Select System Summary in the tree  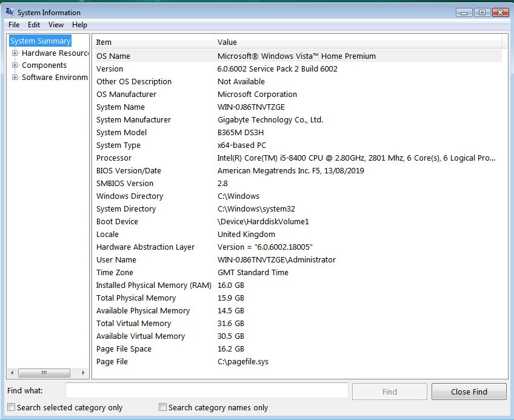click(x=41, y=41)
